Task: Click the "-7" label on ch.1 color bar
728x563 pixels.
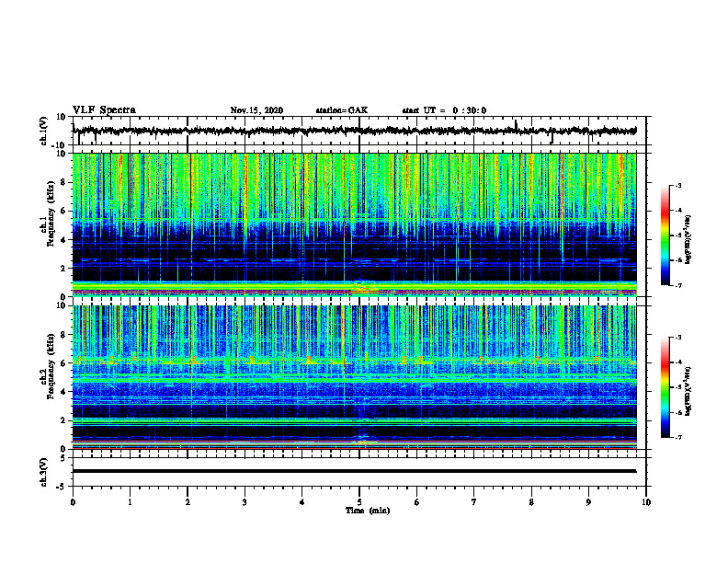Action: coord(678,285)
